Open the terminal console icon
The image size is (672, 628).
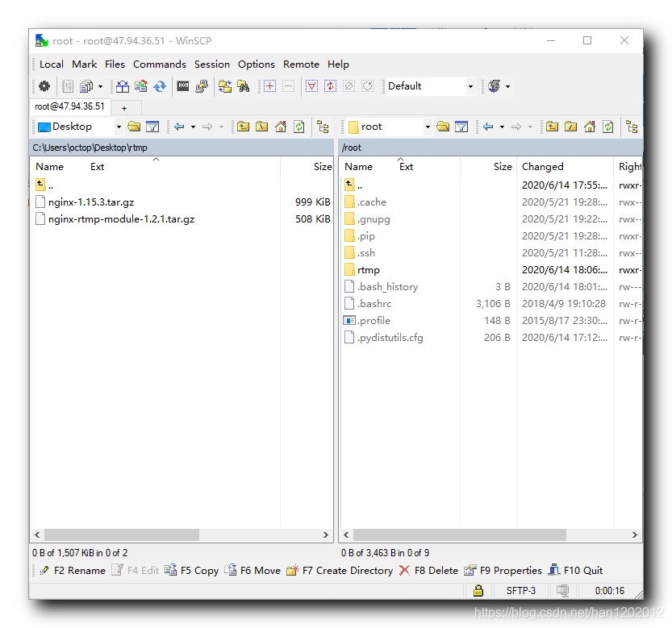pyautogui.click(x=183, y=86)
